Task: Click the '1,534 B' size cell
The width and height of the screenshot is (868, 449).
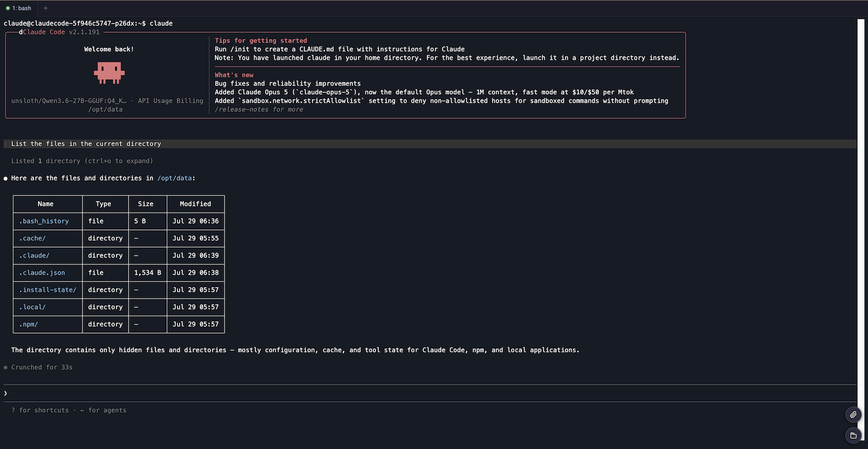Action: 148,273
